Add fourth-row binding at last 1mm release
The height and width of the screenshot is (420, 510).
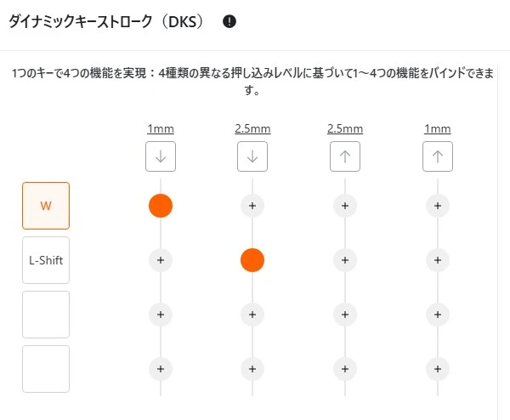point(437,369)
